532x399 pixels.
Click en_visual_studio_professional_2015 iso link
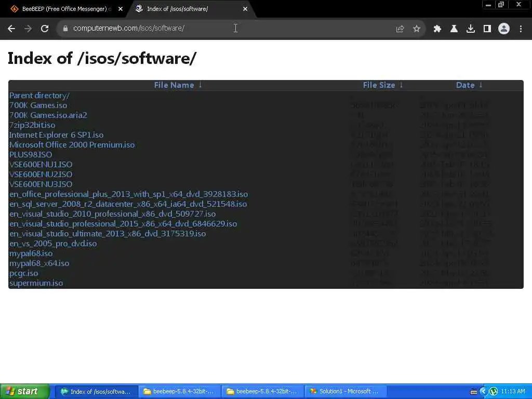tap(123, 223)
